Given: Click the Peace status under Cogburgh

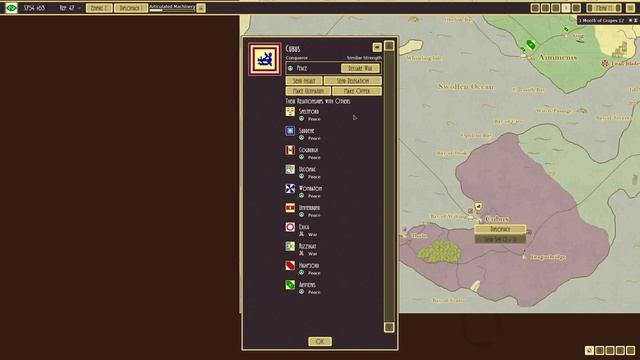Looking at the screenshot, I should (310, 157).
